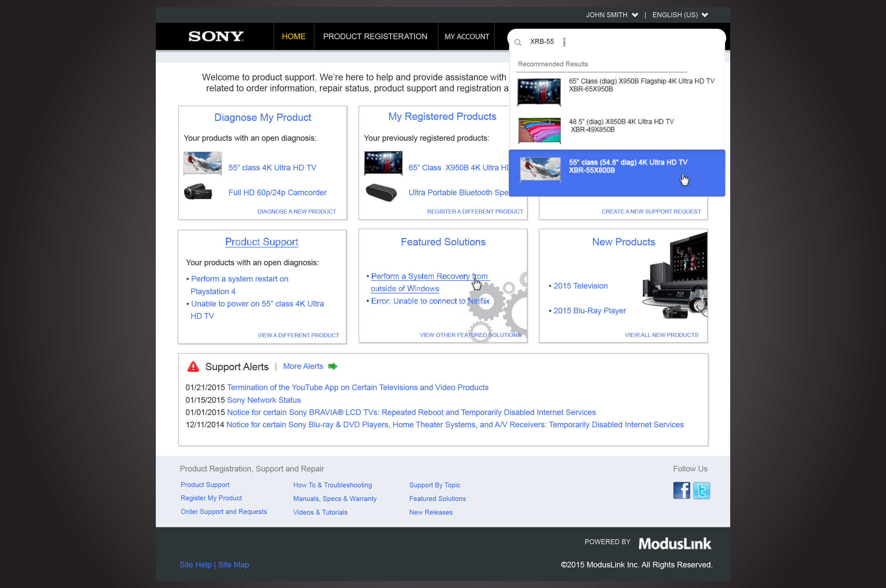Click the New Products card heading

click(624, 242)
